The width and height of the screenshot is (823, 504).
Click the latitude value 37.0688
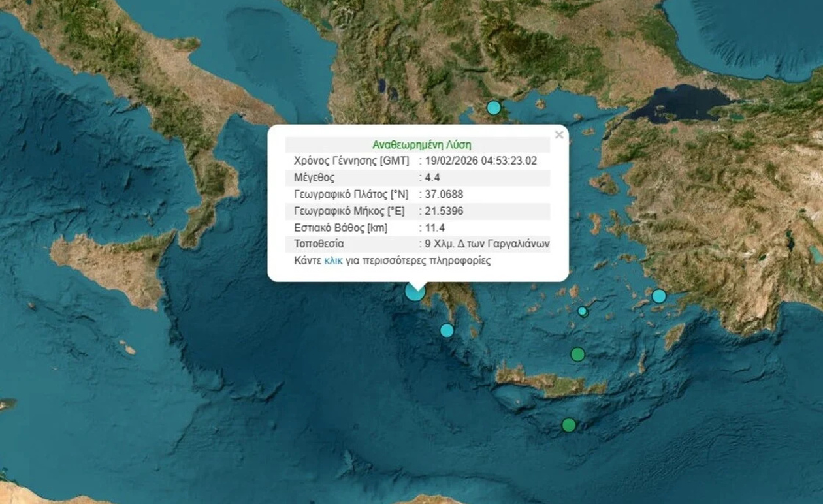coord(444,195)
